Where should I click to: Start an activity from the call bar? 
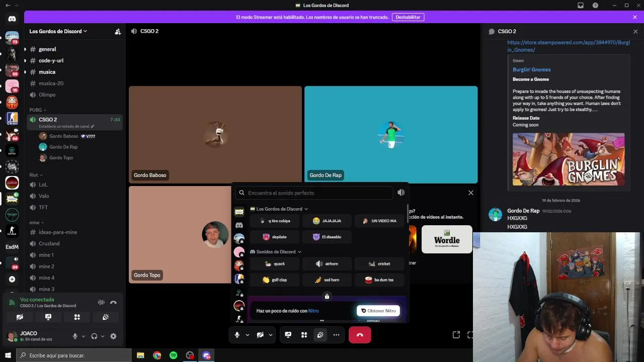pyautogui.click(x=304, y=335)
